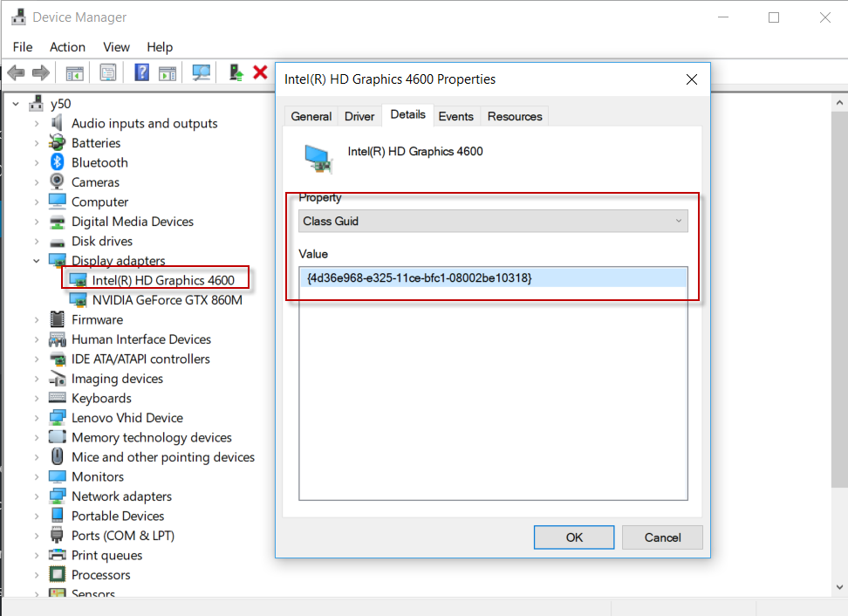Click the blue Help question mark icon
This screenshot has width=848, height=616.
pos(141,72)
